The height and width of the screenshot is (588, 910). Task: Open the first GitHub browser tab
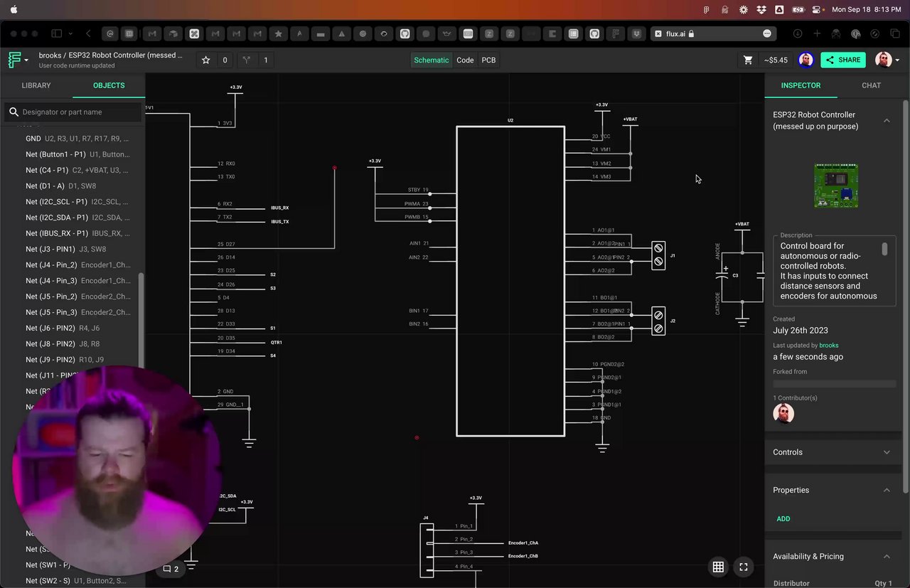point(405,33)
